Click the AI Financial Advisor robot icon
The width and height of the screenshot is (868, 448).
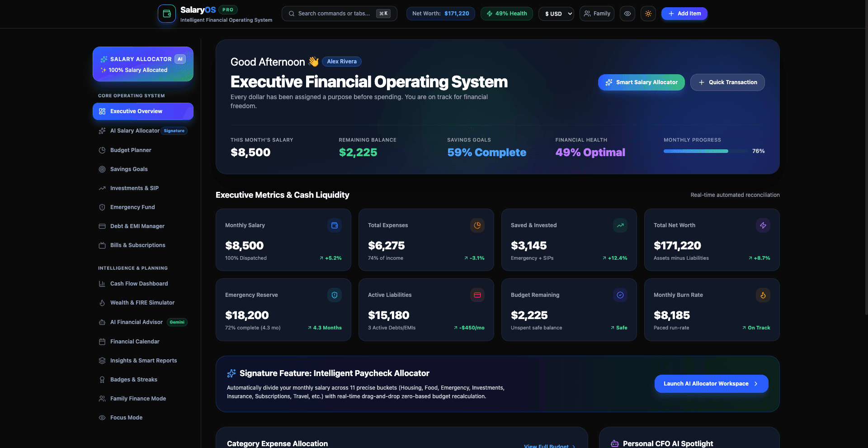(102, 322)
